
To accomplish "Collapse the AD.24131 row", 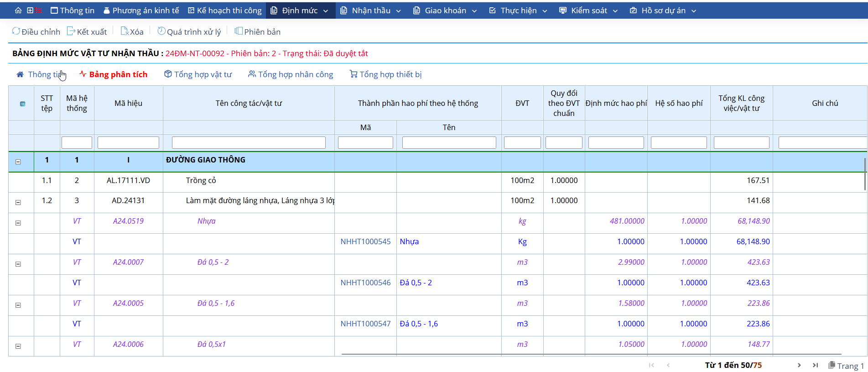I will (18, 202).
